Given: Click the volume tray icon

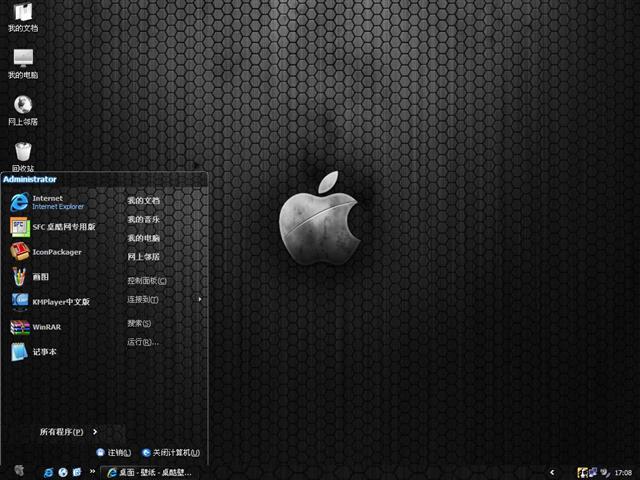Looking at the screenshot, I should point(604,473).
